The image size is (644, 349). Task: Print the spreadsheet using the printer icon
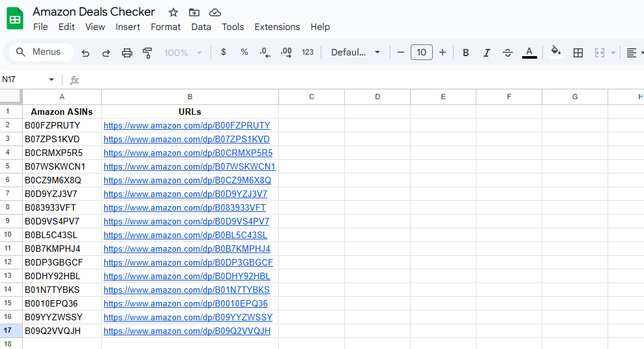click(127, 53)
